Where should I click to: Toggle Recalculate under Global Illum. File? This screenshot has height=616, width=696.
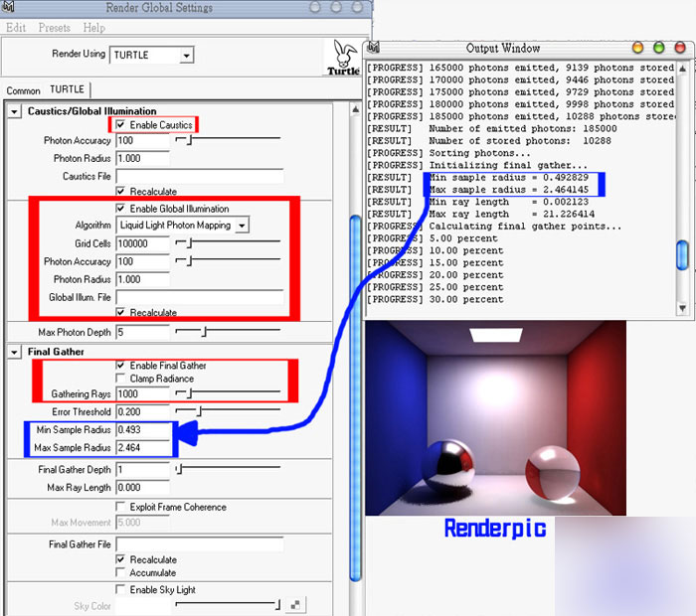120,312
